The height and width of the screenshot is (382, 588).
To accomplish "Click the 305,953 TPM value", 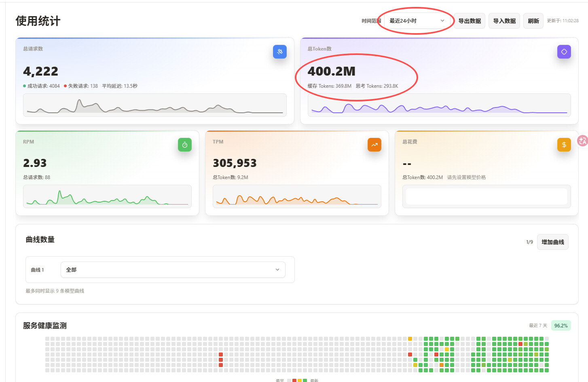I will click(x=235, y=163).
